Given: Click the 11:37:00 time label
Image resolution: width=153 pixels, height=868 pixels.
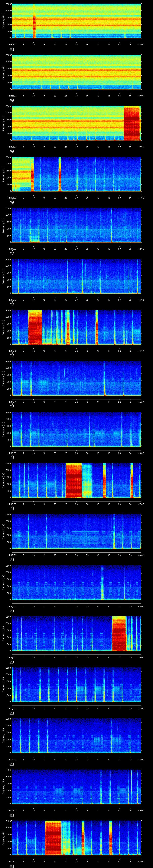Looking at the screenshot, I should tap(12, 44).
